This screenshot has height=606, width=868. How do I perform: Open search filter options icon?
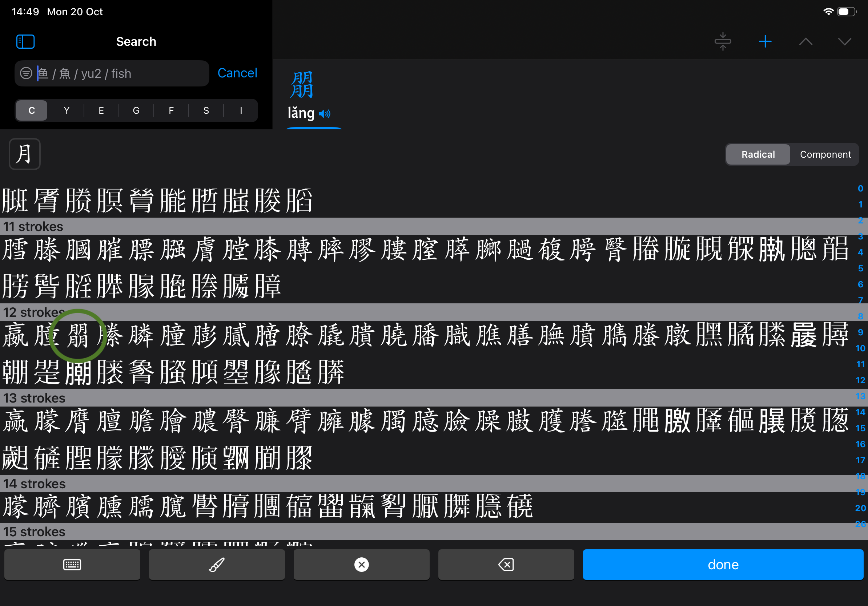coord(26,73)
